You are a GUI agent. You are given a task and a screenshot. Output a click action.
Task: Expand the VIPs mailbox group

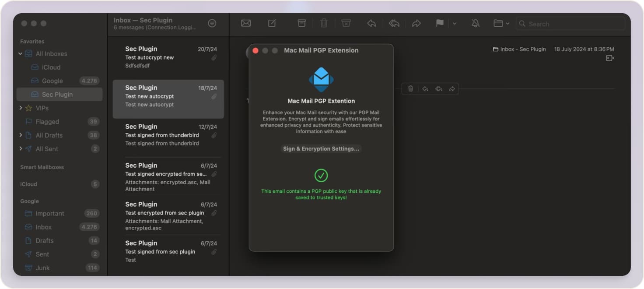(20, 108)
